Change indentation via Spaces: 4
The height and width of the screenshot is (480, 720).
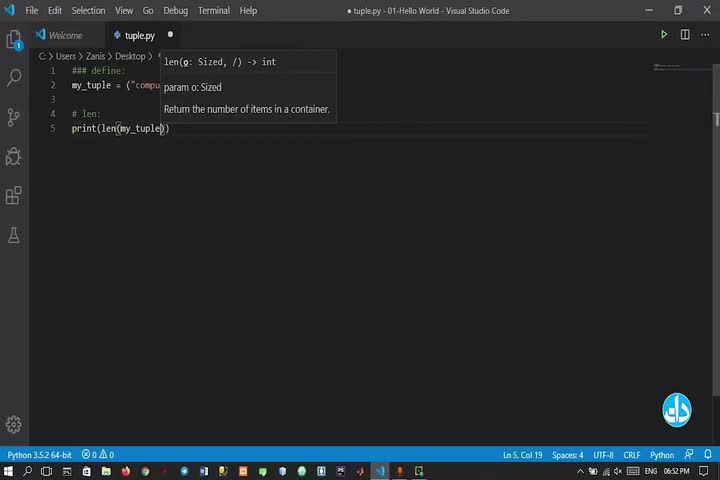(x=567, y=455)
